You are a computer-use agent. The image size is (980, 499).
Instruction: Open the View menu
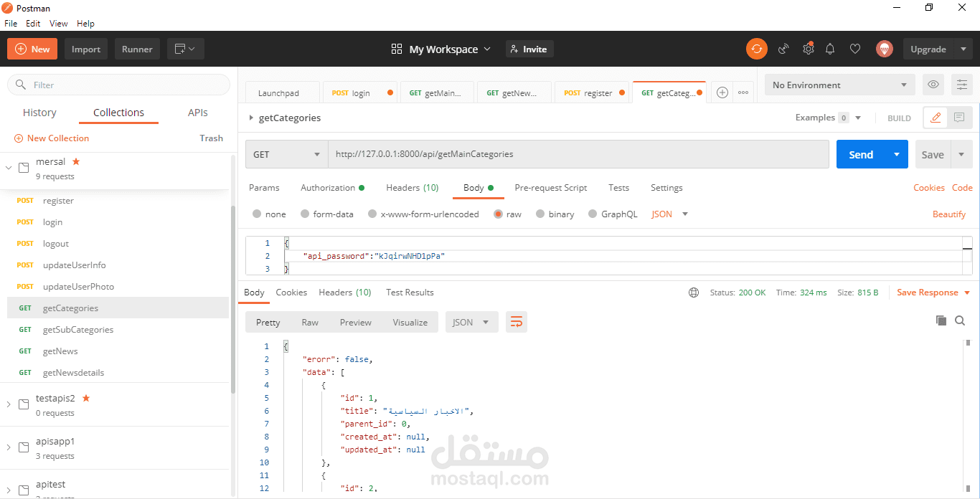(x=59, y=24)
